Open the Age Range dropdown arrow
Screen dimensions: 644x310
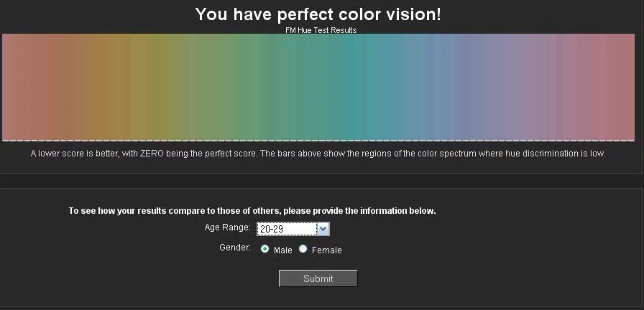coord(323,229)
